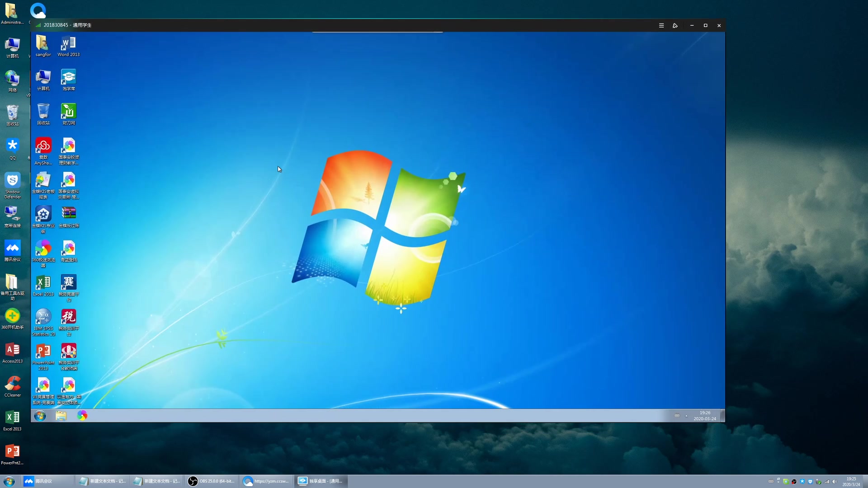Click the OBS icon in host system tray

pos(794,482)
